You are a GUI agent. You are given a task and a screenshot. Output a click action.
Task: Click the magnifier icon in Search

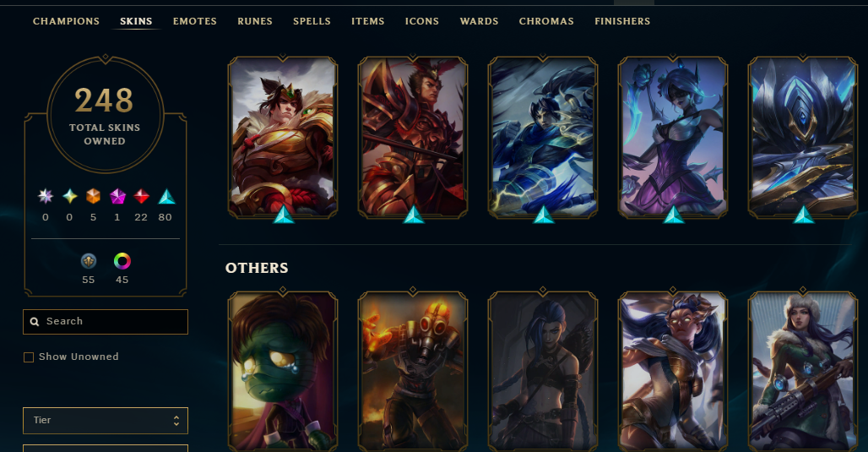pos(35,322)
